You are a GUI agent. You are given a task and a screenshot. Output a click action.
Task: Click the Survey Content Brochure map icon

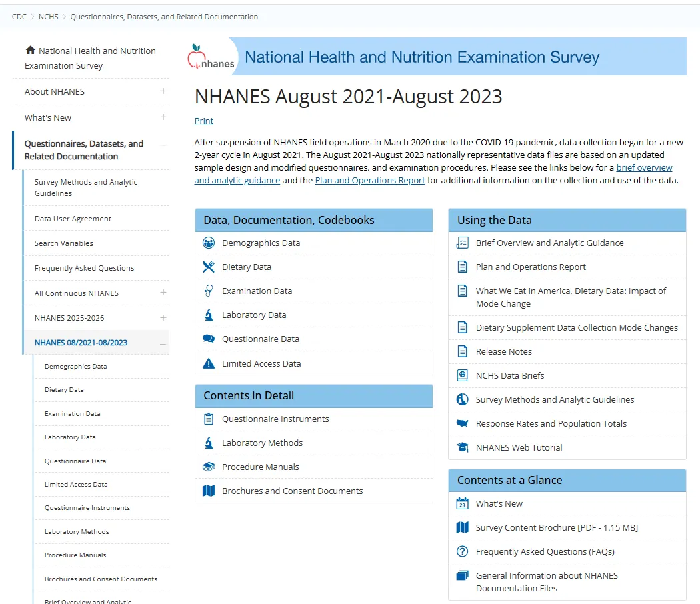(x=463, y=527)
